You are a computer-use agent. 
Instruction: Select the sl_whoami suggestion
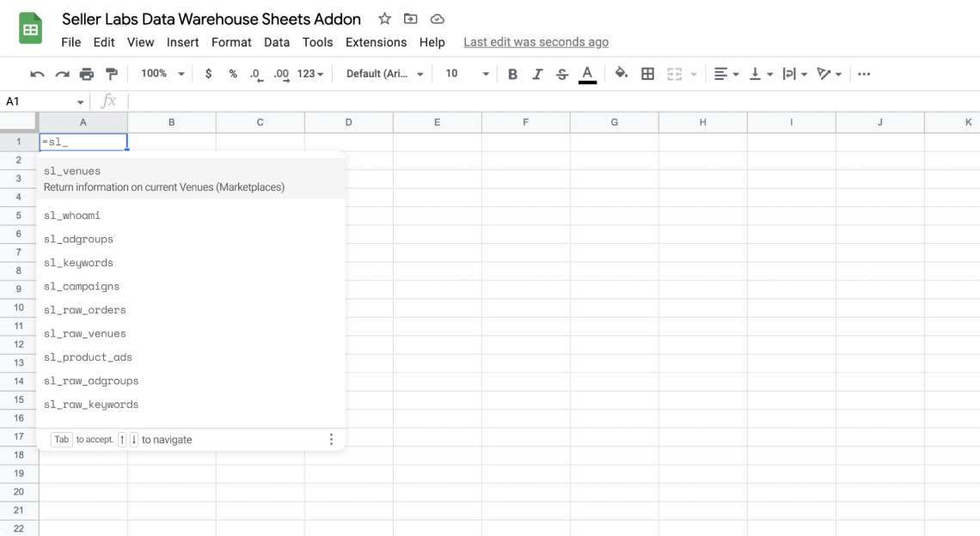click(x=191, y=216)
